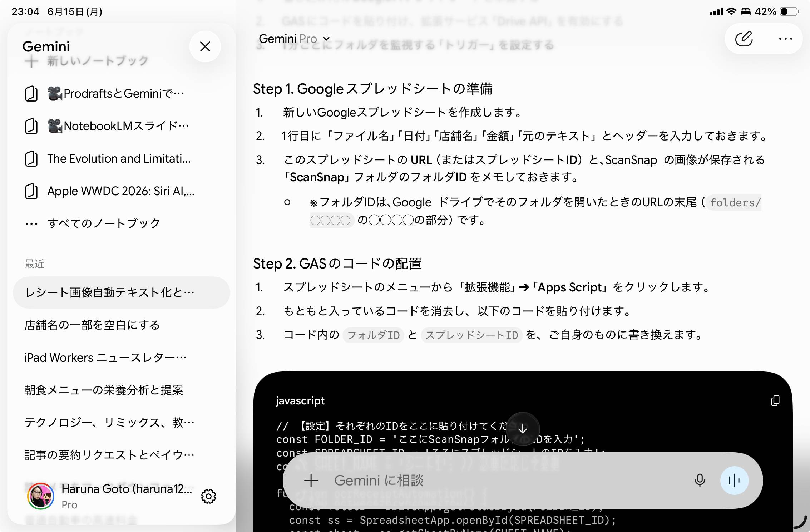Create a new notebook (新しいノートブック)
The height and width of the screenshot is (532, 810).
point(86,61)
